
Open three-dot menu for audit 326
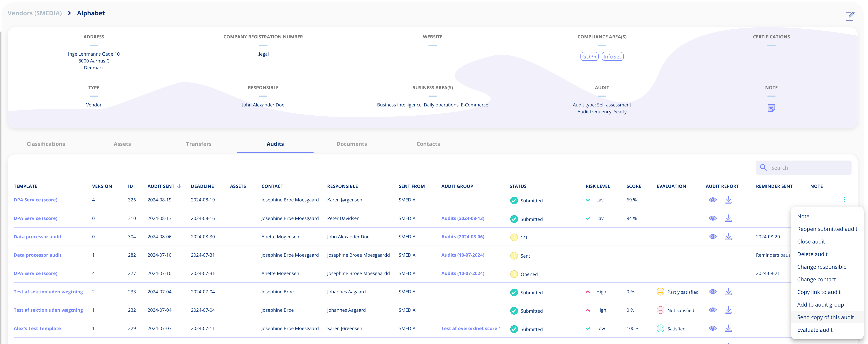pyautogui.click(x=844, y=200)
